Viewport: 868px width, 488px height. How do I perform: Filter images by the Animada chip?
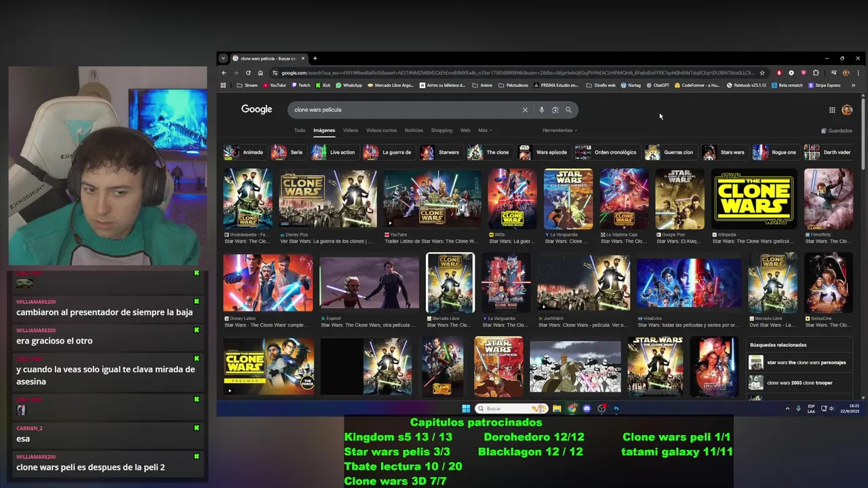[x=244, y=152]
